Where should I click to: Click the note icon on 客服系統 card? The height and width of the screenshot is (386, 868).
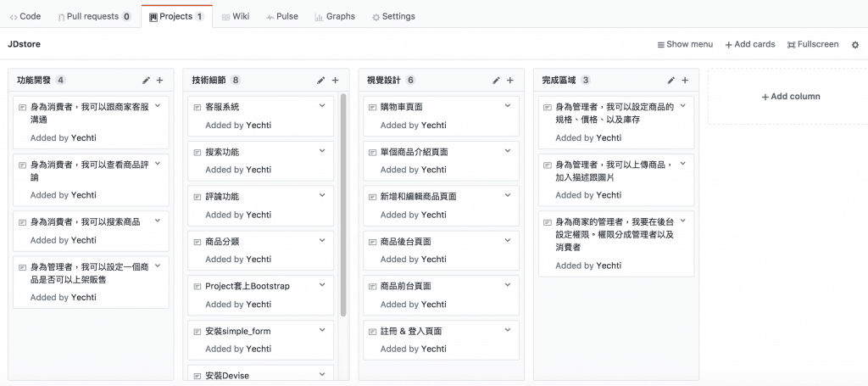197,107
